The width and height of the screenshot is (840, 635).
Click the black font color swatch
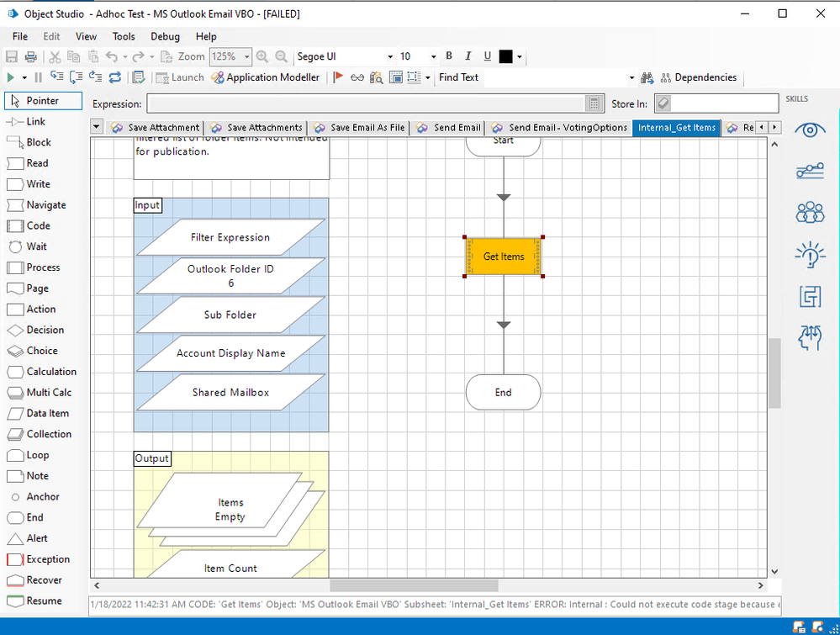point(505,56)
